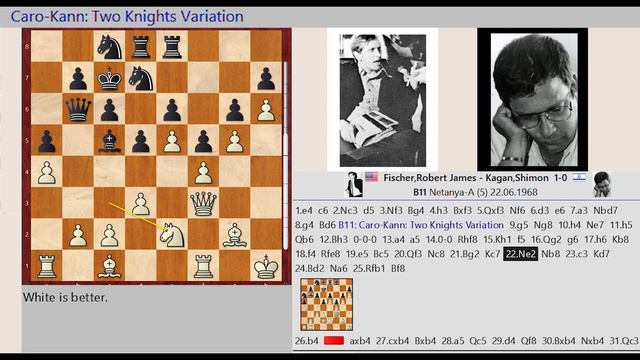Select the black pawn on g6
The height and width of the screenshot is (360, 640).
tap(234, 109)
